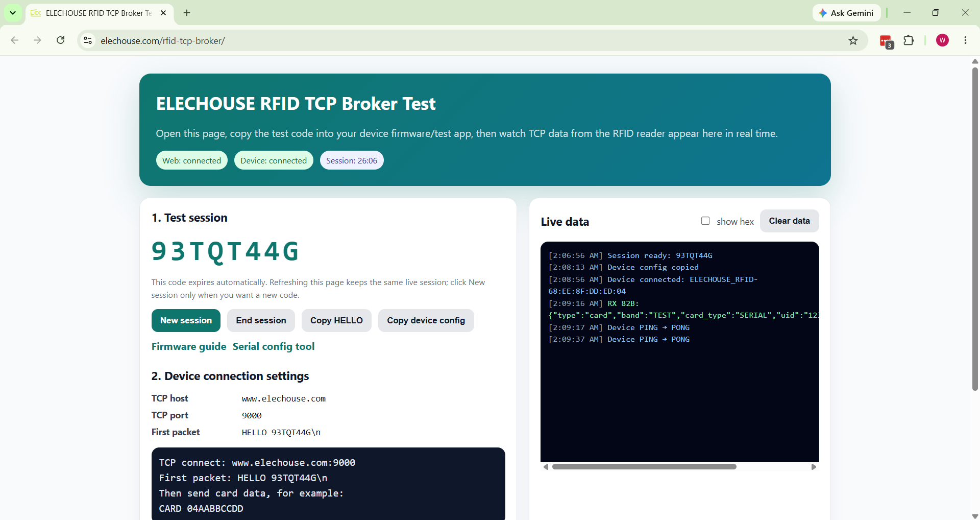Open a new browser tab

point(187,13)
